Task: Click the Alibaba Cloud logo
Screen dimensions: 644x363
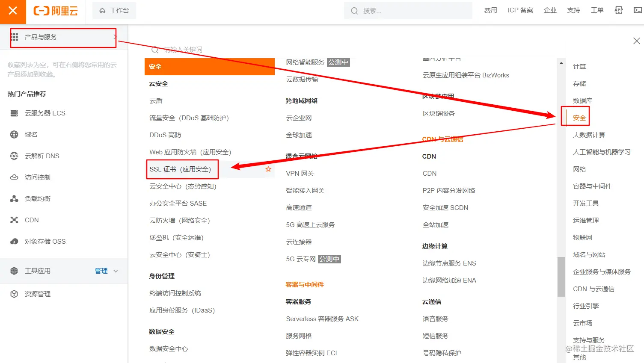Action: pos(56,11)
